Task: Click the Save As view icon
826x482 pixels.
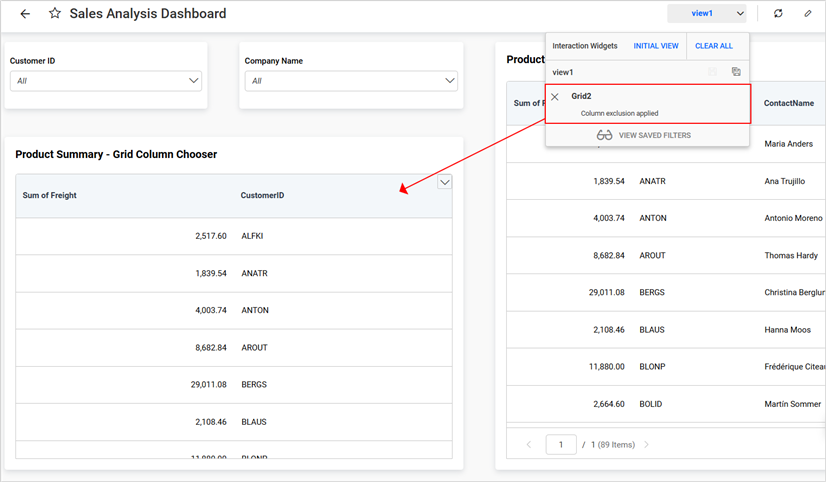Action: click(736, 72)
